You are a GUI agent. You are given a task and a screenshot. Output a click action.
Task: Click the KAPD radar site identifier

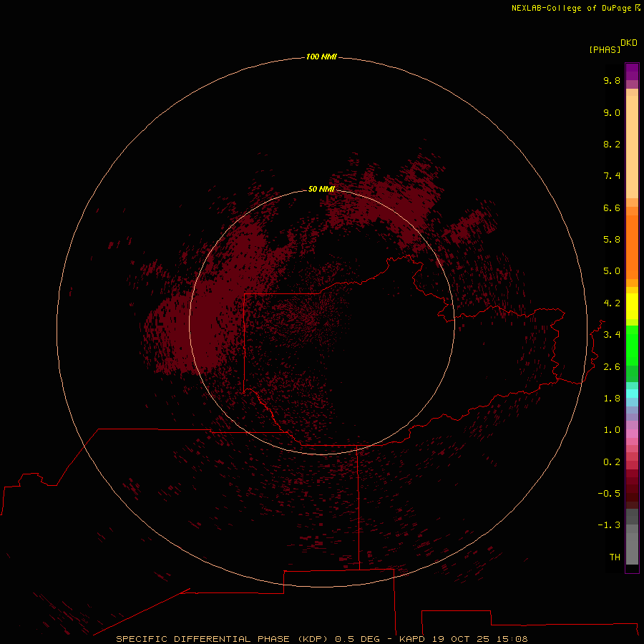coord(412,639)
